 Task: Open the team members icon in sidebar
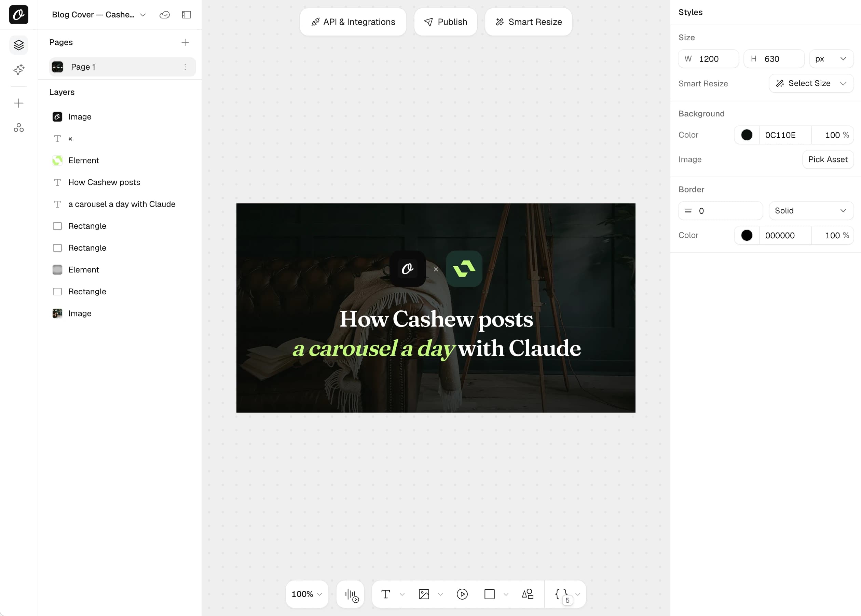click(18, 127)
